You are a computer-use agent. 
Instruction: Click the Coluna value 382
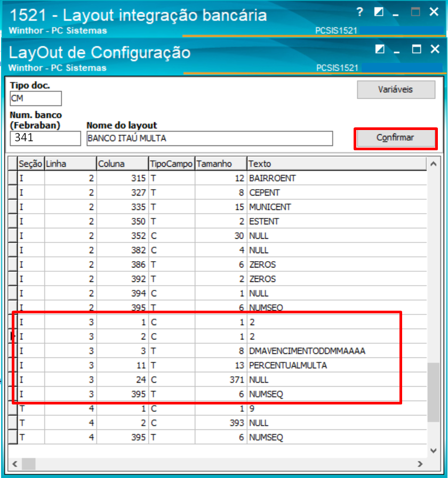[x=123, y=250]
